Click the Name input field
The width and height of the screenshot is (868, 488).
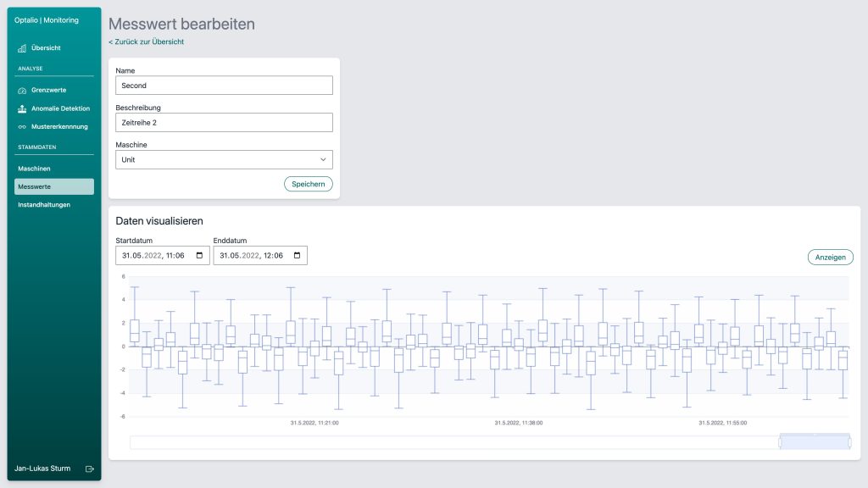[224, 86]
